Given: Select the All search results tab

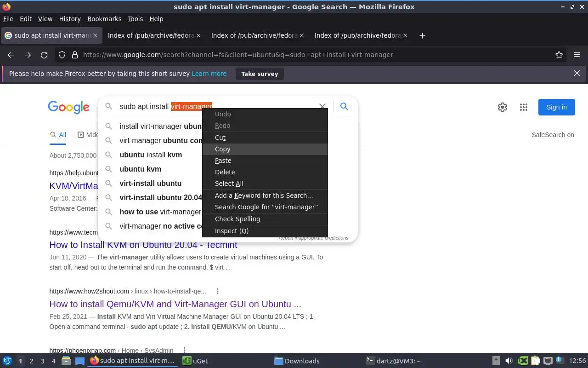Looking at the screenshot, I should click(58, 135).
